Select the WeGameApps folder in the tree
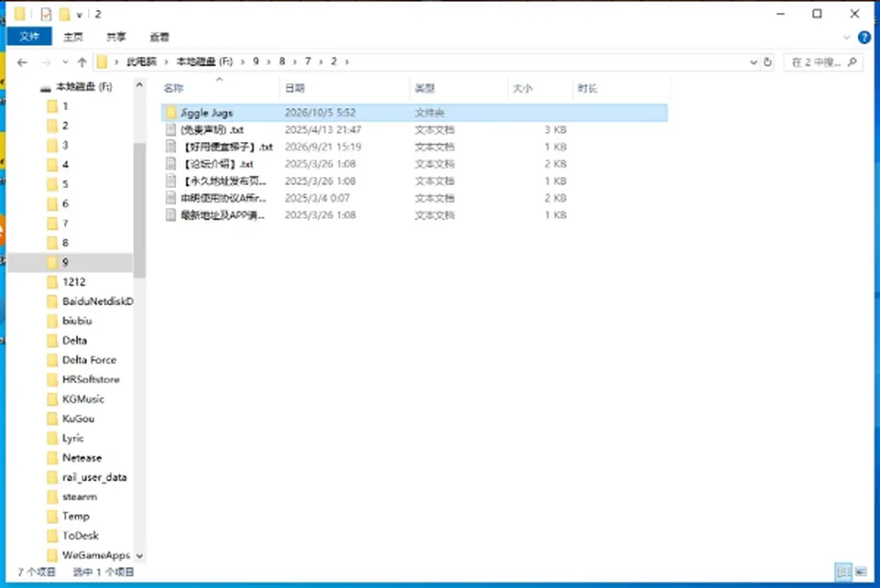 [x=96, y=556]
